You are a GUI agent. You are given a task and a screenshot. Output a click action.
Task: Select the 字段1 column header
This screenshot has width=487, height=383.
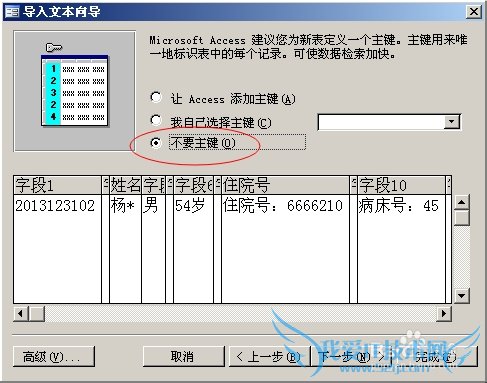(58, 185)
